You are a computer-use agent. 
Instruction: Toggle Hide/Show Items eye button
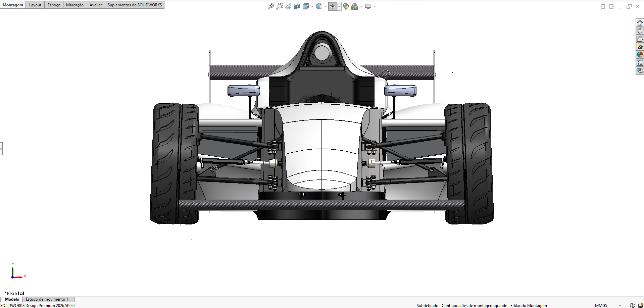pyautogui.click(x=333, y=6)
